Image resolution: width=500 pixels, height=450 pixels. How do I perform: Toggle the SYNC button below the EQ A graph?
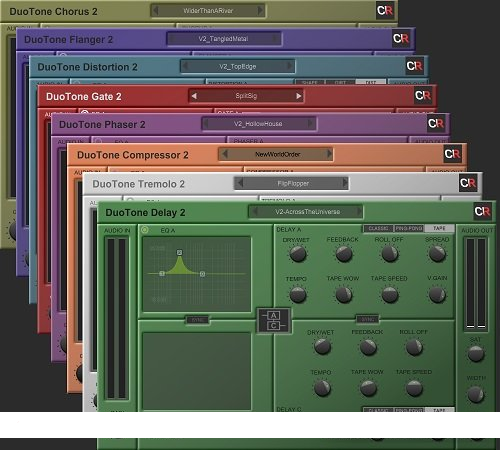(197, 320)
